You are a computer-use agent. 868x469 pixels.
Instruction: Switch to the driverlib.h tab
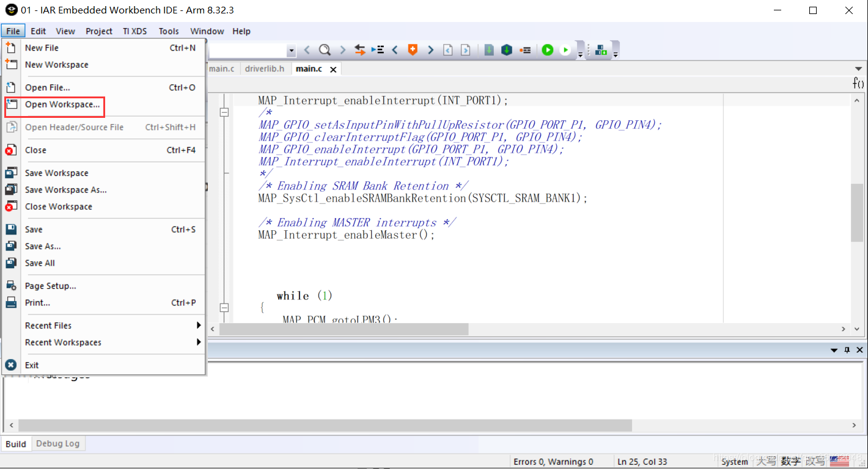tap(265, 69)
